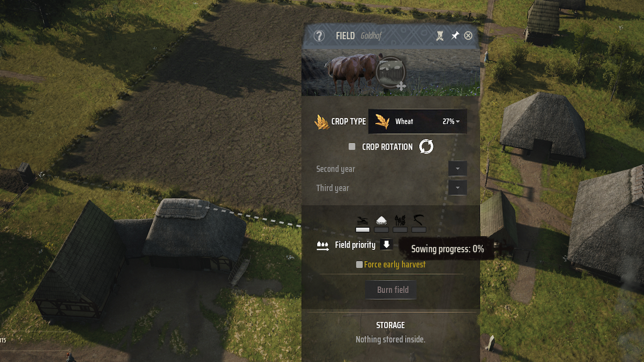The width and height of the screenshot is (644, 362).
Task: Click the crop rotation cycle arrows icon
Action: click(x=426, y=147)
